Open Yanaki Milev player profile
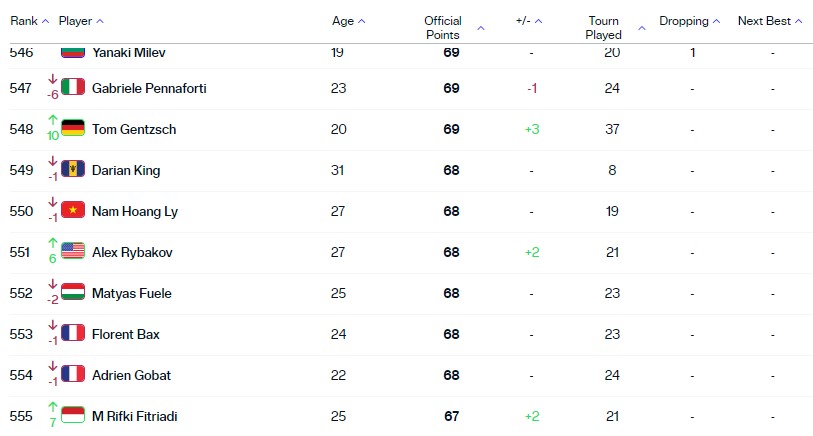Viewport: 813px width, 436px height. [x=129, y=52]
